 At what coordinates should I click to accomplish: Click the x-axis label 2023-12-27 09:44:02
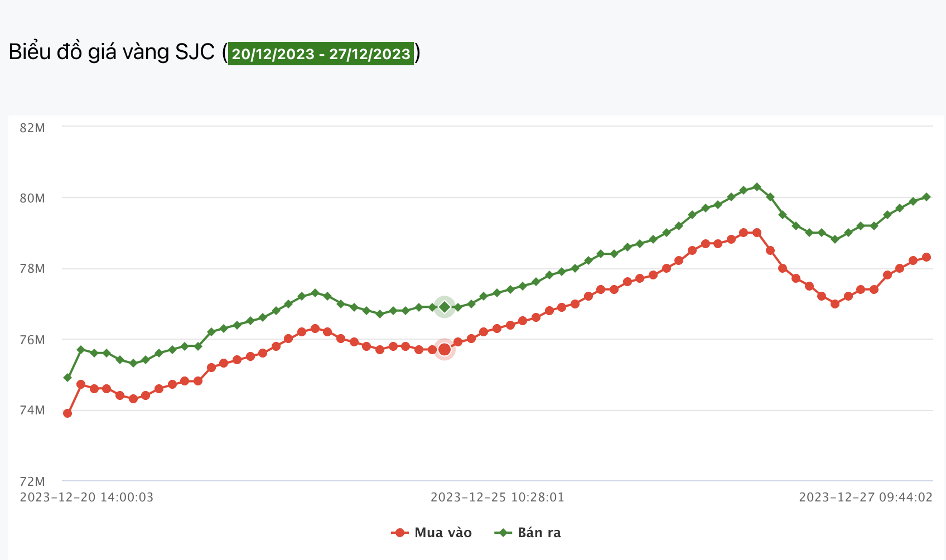pyautogui.click(x=866, y=497)
